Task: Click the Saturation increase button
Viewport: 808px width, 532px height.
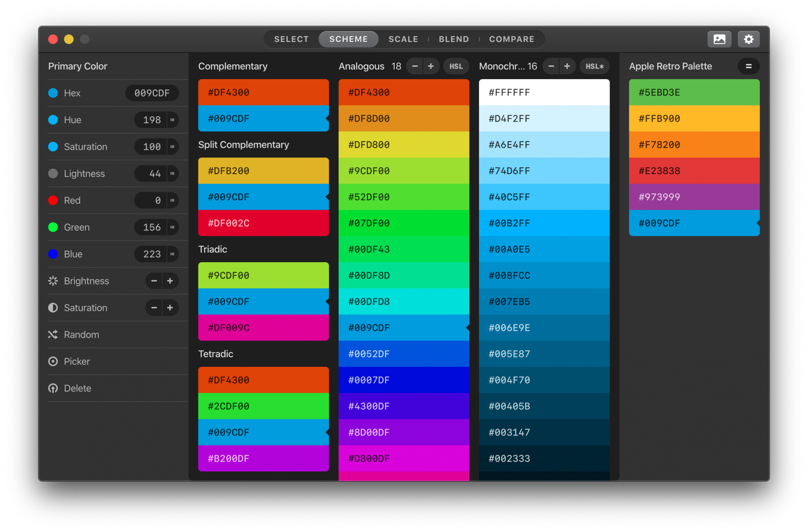Action: pos(170,307)
